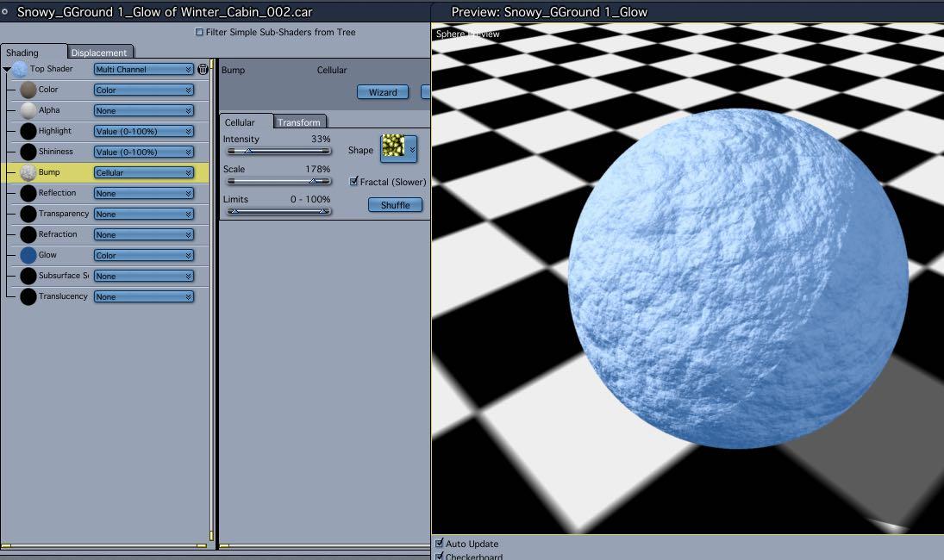
Task: Open the Highlight Value (0-100%) dropdown
Action: pos(143,131)
